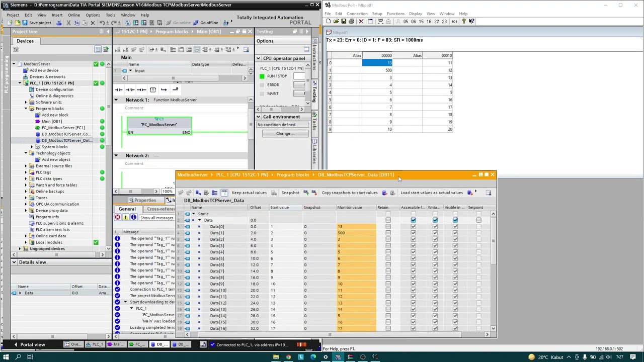Click the Go offline button
This screenshot has width=644, height=362.
point(205,23)
